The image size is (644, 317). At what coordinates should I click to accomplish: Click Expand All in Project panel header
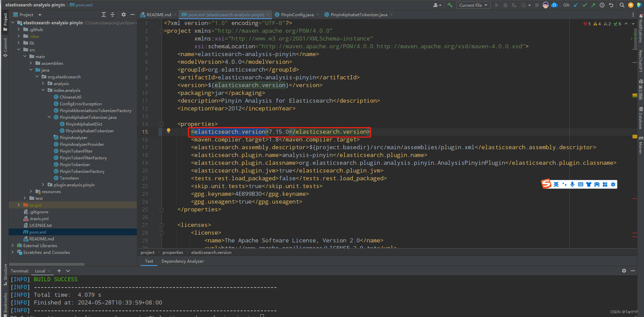104,15
